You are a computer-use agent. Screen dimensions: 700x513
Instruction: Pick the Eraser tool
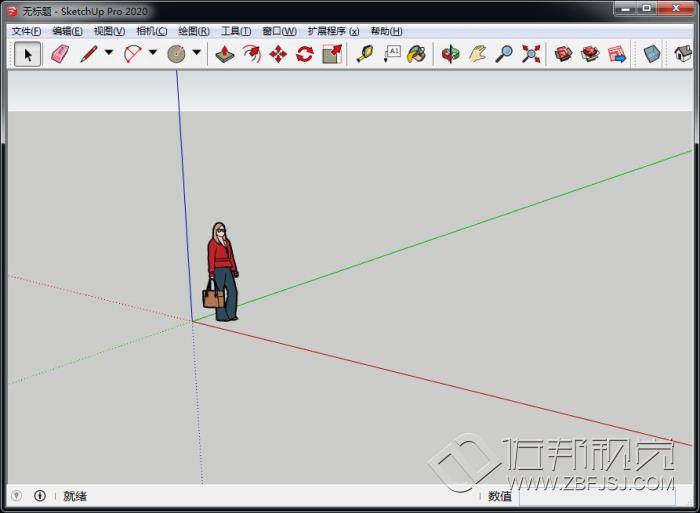point(60,54)
